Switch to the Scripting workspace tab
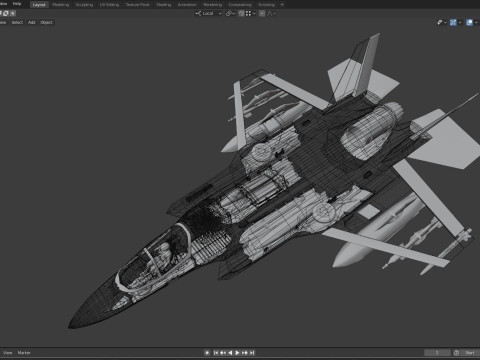The height and width of the screenshot is (360, 480). point(267,5)
